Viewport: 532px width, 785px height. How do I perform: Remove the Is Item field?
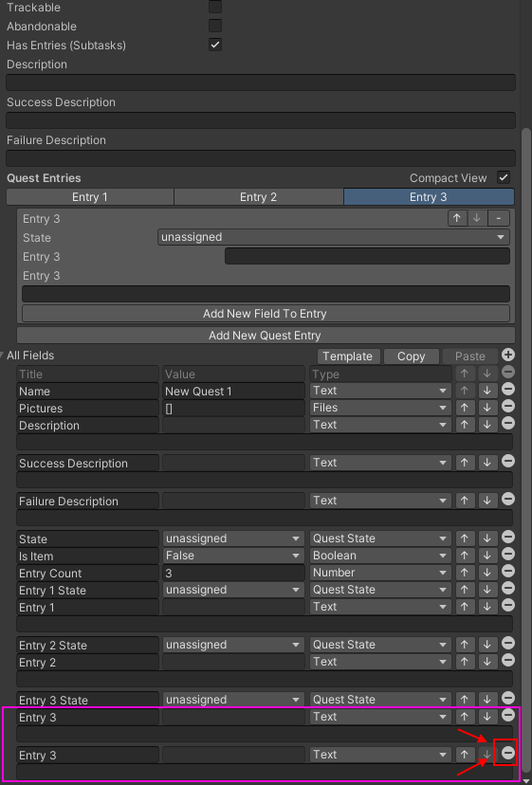(x=508, y=555)
